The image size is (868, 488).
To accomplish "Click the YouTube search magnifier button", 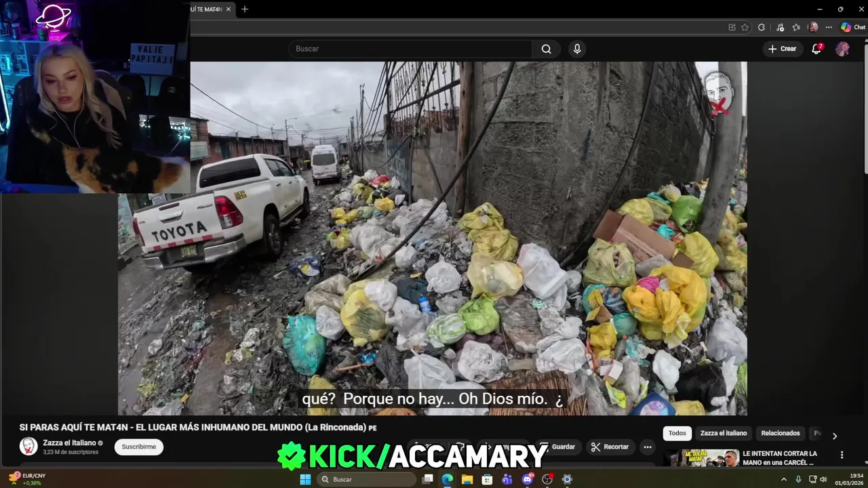I will point(546,49).
